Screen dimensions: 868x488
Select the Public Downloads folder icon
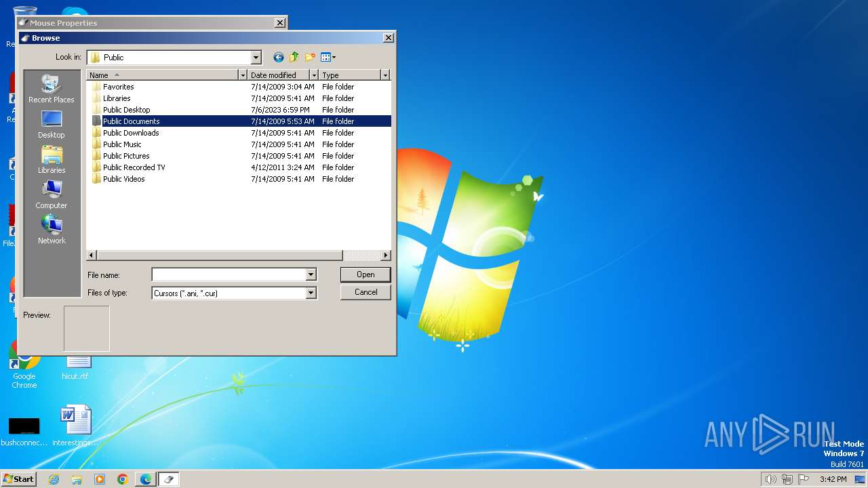[96, 133]
